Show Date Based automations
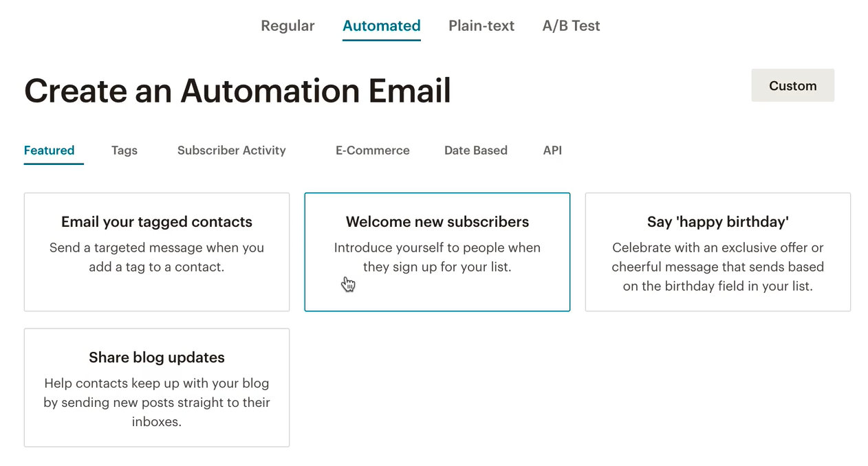The height and width of the screenshot is (466, 868). pos(475,151)
